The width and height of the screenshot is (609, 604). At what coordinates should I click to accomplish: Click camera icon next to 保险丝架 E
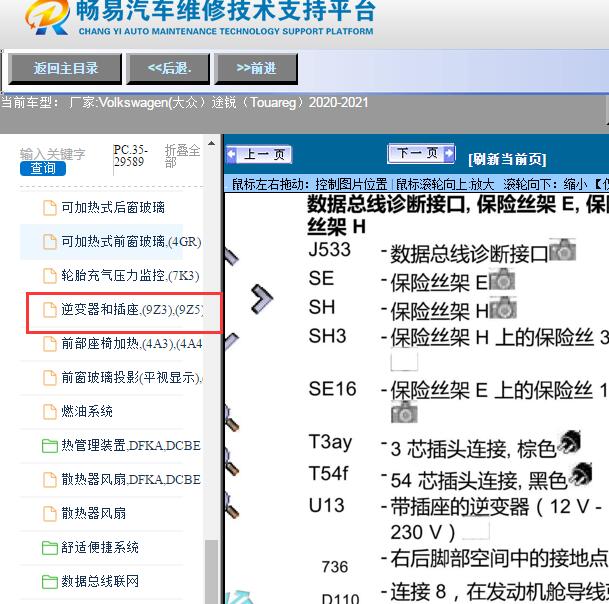tap(502, 279)
